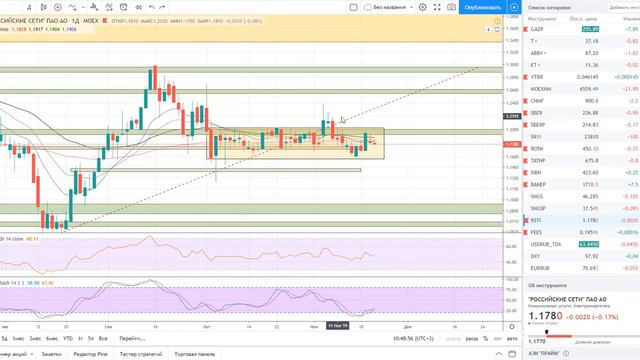This screenshot has height=360, width=640.
Task: Click the text tool letter A icon
Action: (29, 7)
